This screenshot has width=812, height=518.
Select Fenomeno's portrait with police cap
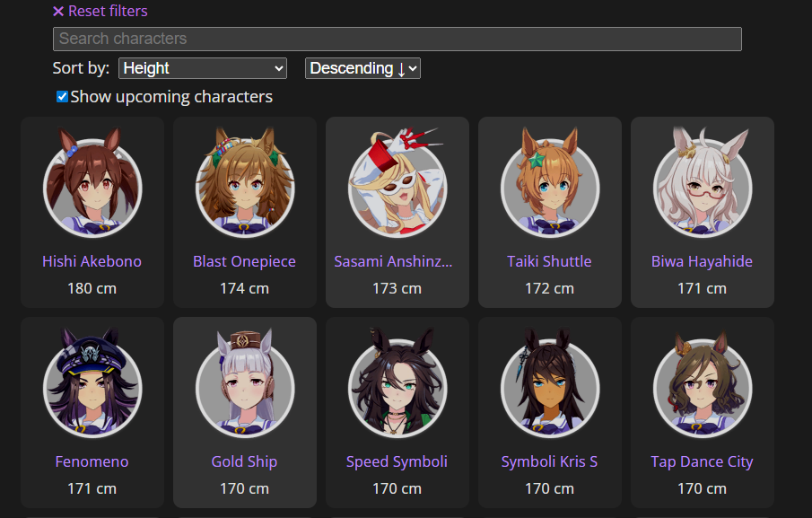pos(92,383)
